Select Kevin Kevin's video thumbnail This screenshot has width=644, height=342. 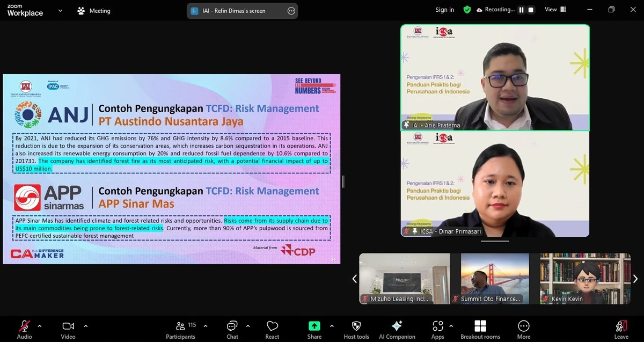584,278
